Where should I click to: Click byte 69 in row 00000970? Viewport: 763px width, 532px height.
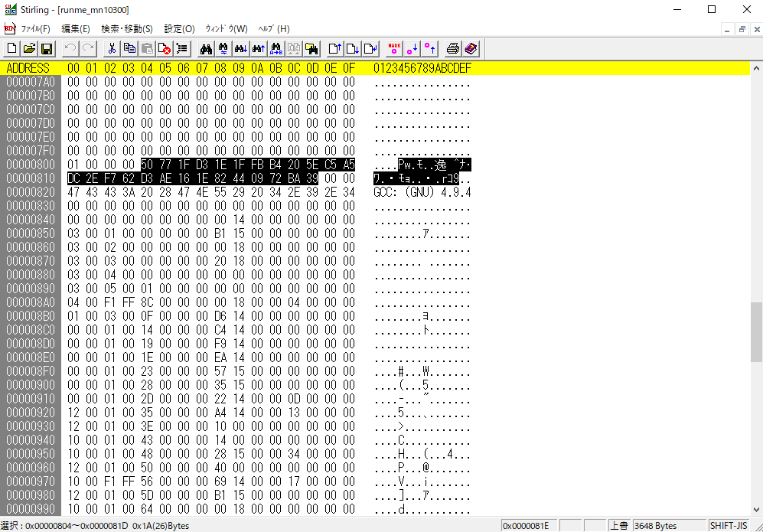coord(220,481)
